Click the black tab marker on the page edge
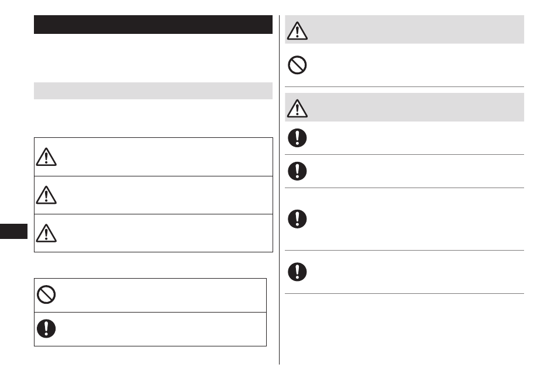This screenshot has width=558, height=392. tap(13, 231)
